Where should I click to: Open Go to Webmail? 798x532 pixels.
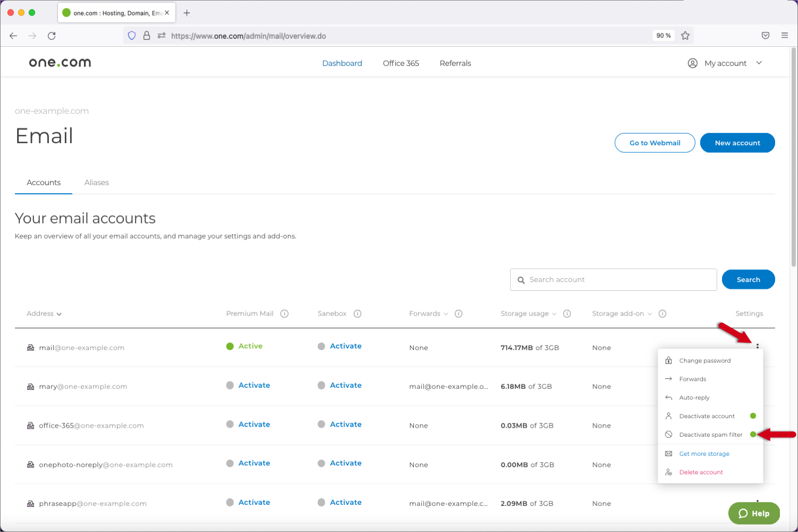click(x=654, y=143)
